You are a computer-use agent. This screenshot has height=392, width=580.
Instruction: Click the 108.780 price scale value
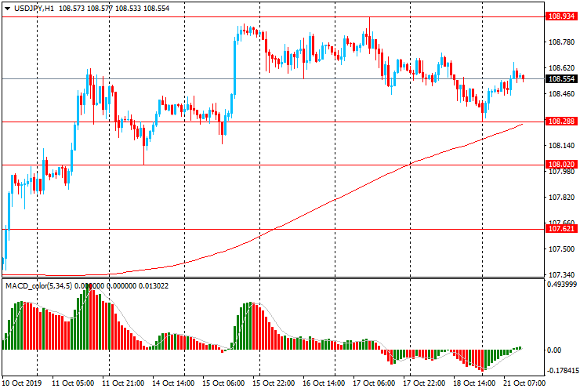pos(561,42)
